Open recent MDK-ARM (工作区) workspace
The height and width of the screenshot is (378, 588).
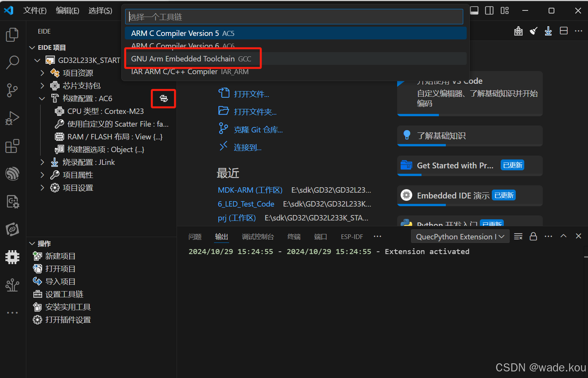[x=250, y=190]
